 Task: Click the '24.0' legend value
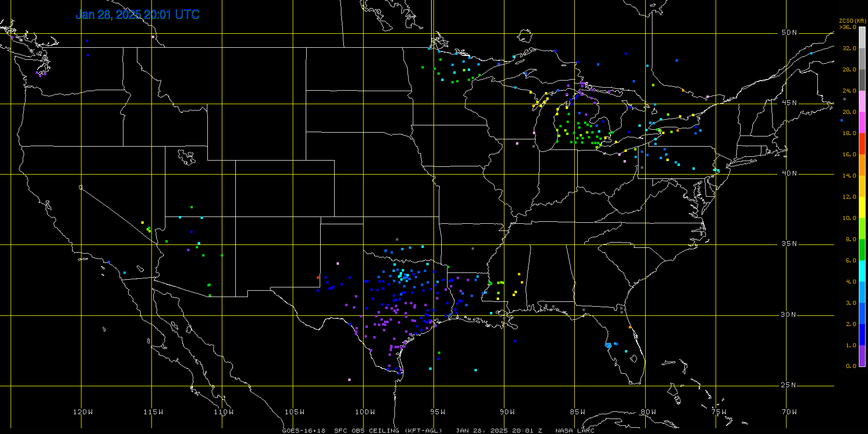pyautogui.click(x=850, y=91)
